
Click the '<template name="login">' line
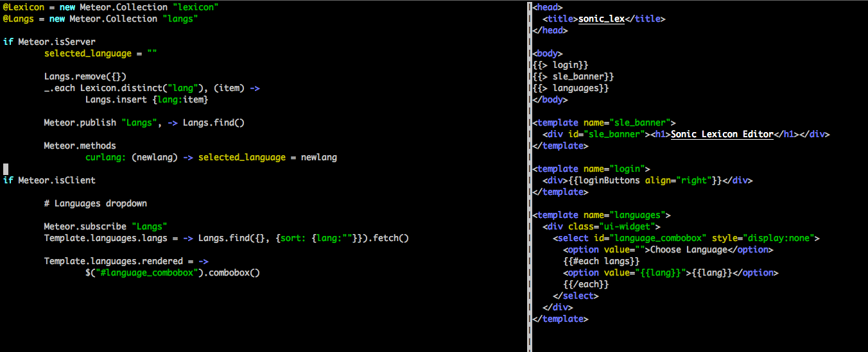click(591, 169)
